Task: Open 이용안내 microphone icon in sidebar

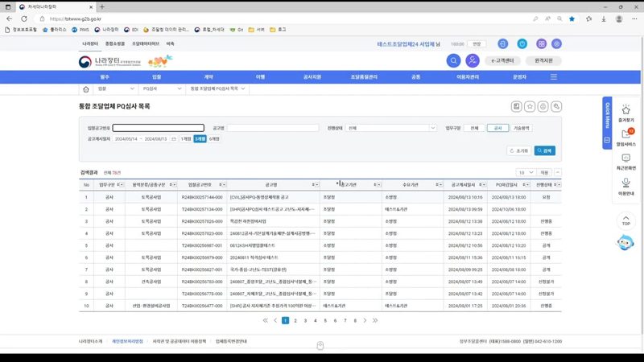Action: [626, 183]
